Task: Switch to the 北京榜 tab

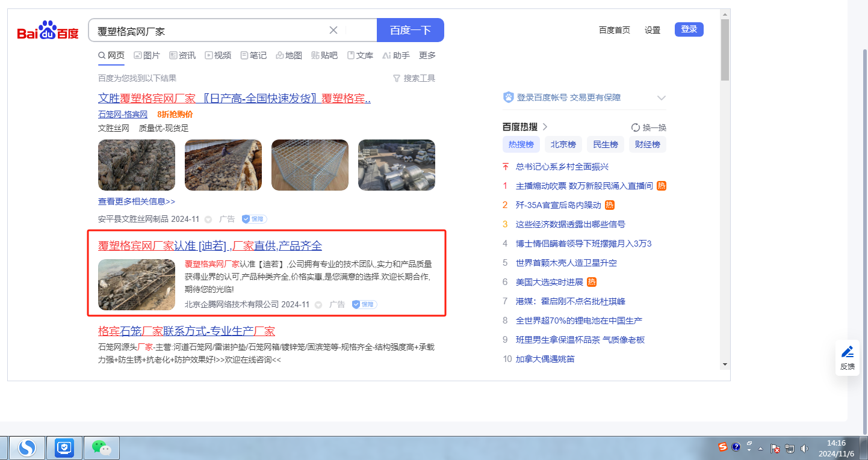Action: click(563, 144)
